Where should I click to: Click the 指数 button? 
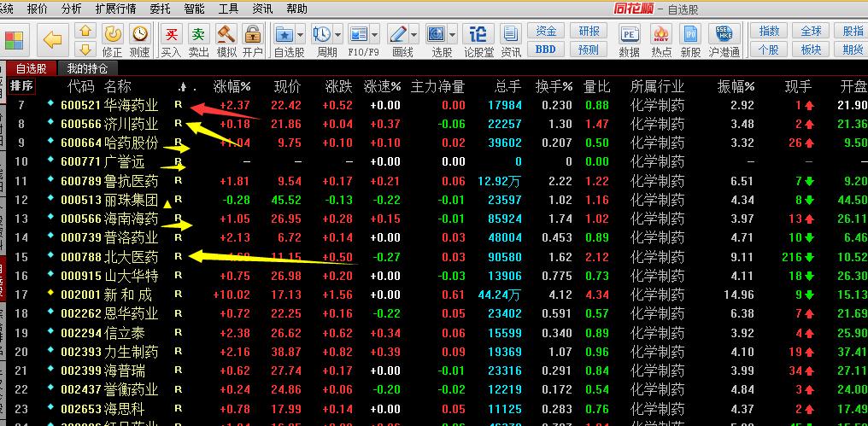[769, 31]
